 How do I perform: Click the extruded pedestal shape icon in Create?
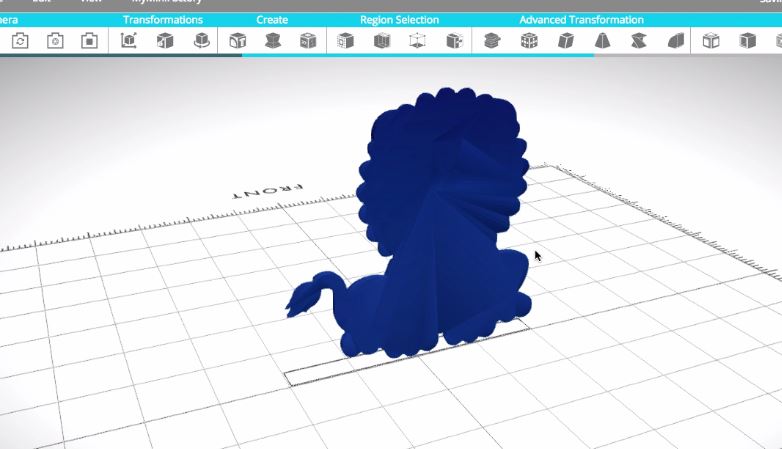[x=273, y=40]
